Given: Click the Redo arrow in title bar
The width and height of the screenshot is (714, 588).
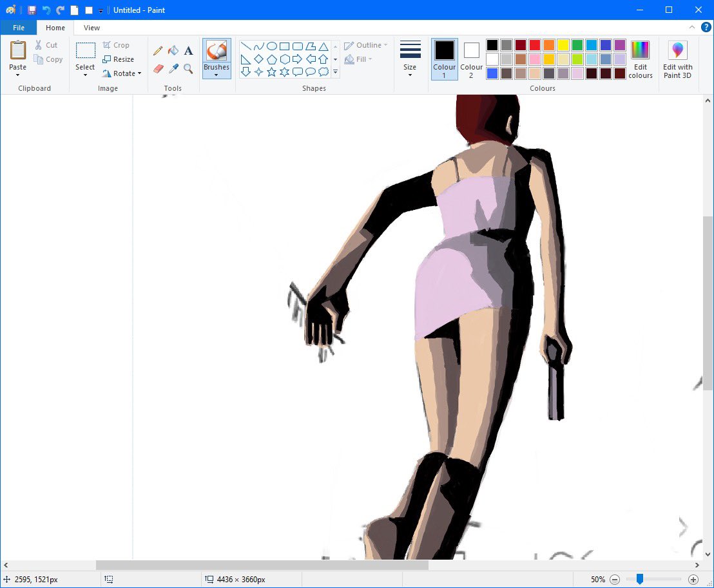Looking at the screenshot, I should pyautogui.click(x=60, y=10).
